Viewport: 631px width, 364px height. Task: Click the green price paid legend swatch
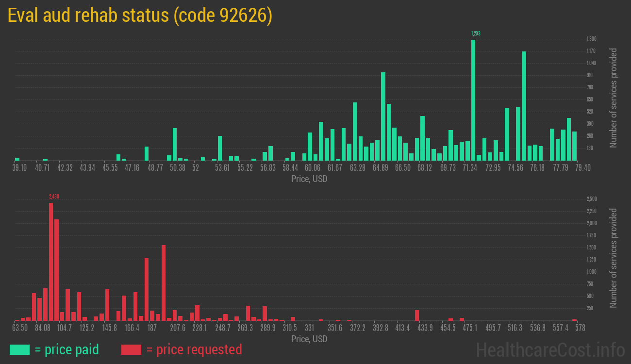click(19, 349)
